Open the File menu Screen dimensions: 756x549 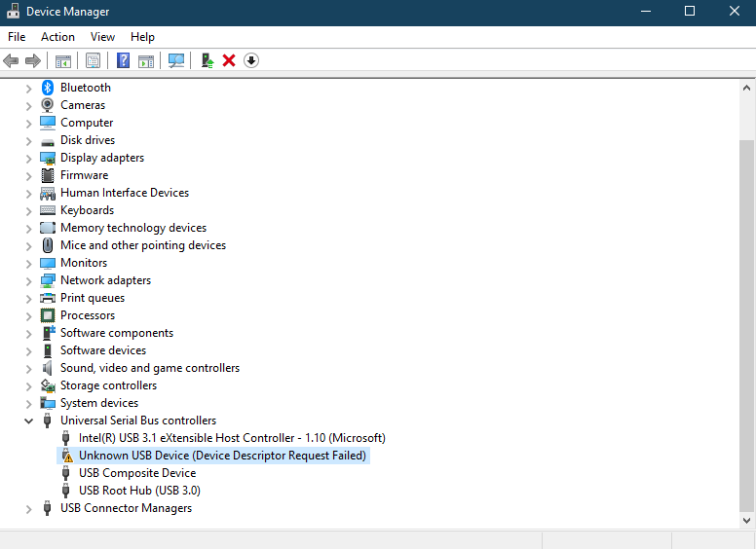17,37
